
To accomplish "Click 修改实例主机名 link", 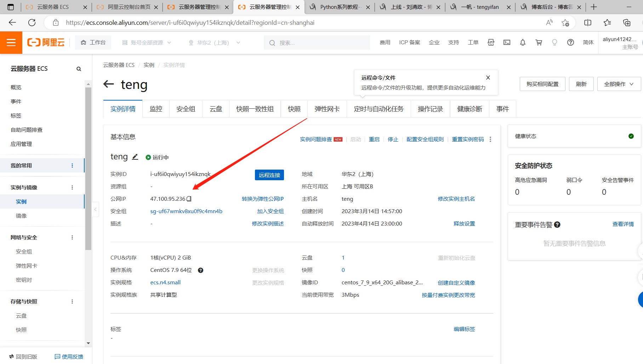I will pyautogui.click(x=456, y=199).
